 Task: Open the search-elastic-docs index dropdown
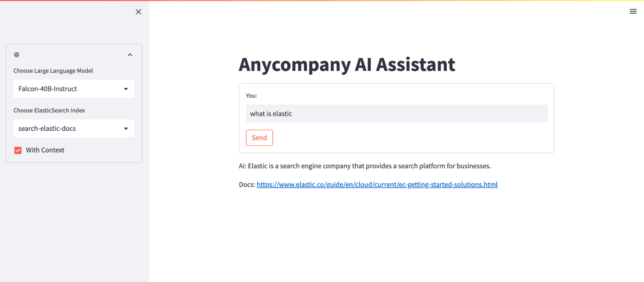click(67, 128)
